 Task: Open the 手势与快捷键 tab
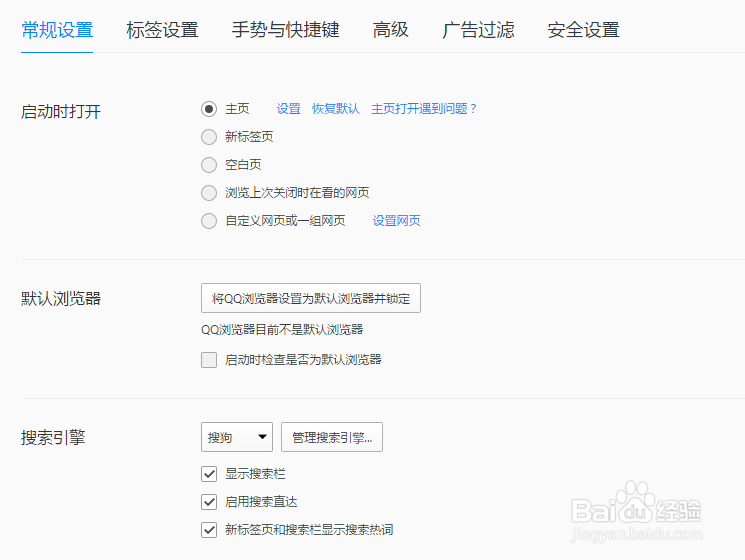pos(285,30)
